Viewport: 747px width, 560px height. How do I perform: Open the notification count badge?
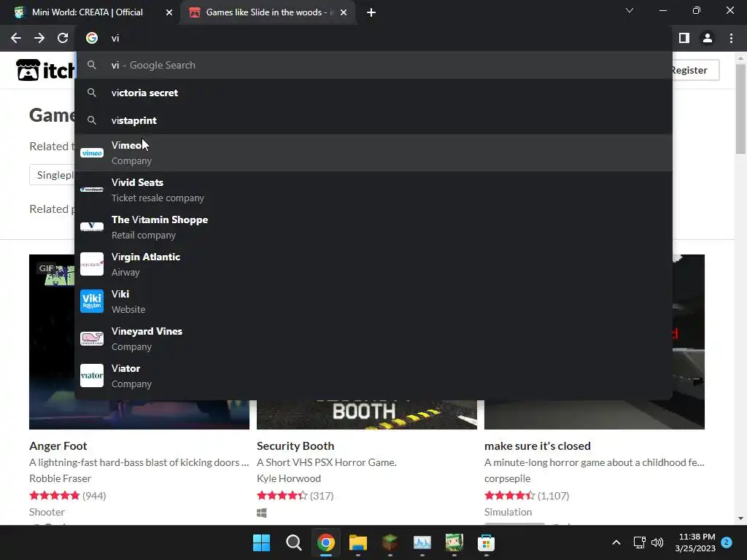pos(727,542)
